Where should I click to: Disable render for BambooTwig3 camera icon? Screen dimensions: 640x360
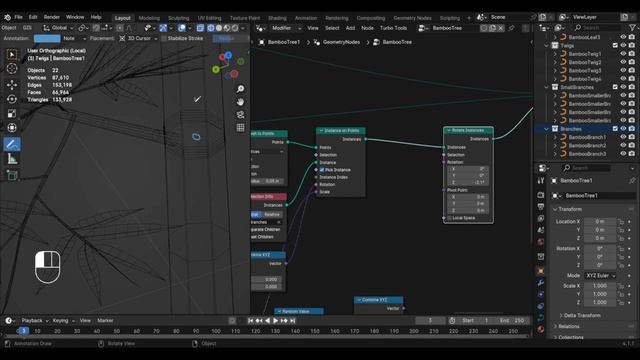tap(632, 71)
